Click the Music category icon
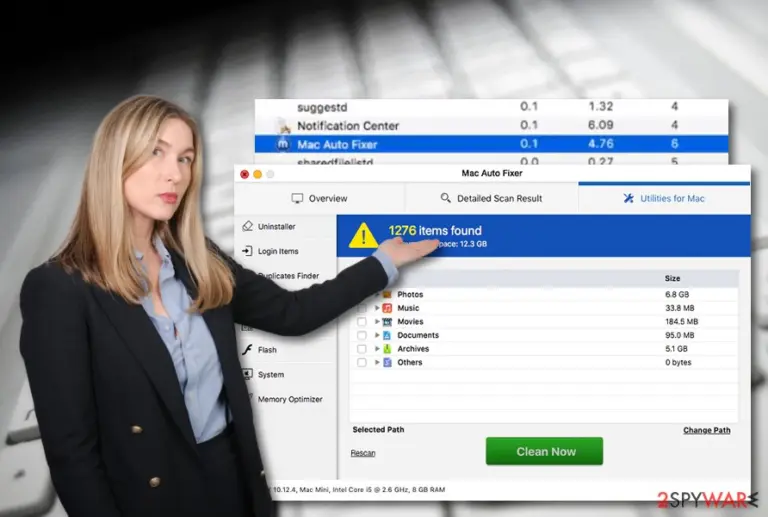768x517 pixels. pos(387,308)
